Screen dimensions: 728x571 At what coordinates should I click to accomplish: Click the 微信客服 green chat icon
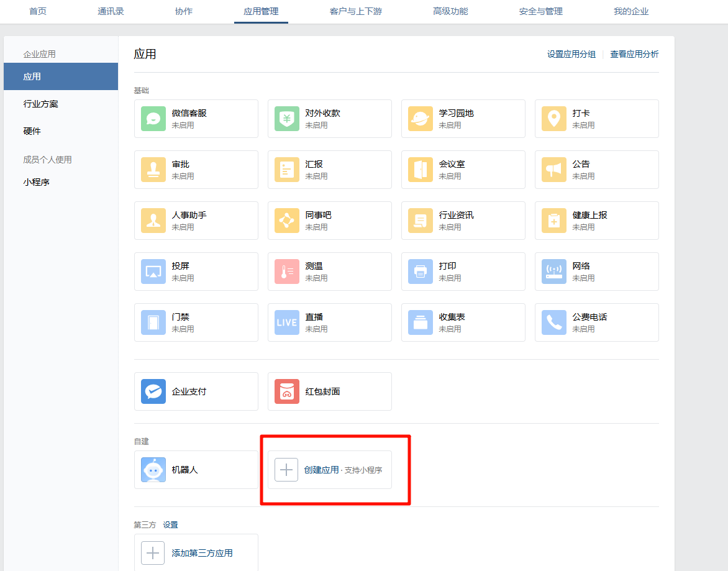click(153, 119)
